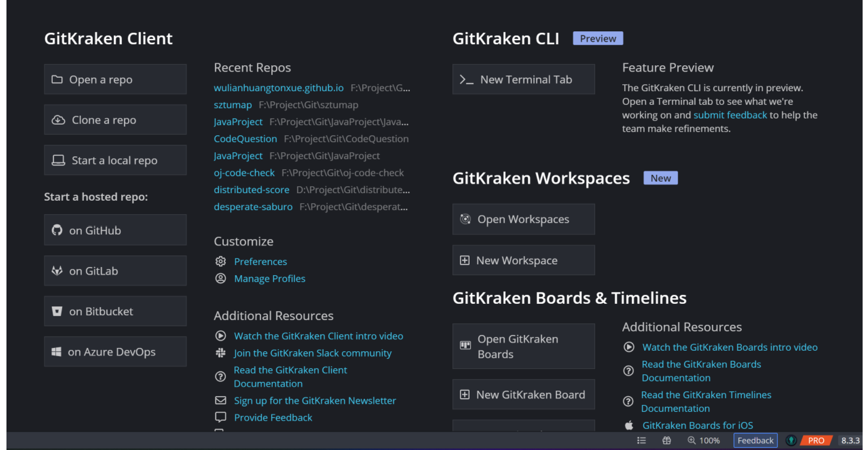The image size is (868, 450).
Task: Click the Open Workspaces icon
Action: pyautogui.click(x=465, y=219)
